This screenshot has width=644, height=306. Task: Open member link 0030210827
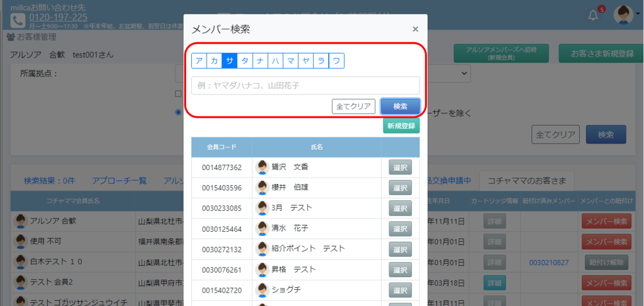pyautogui.click(x=548, y=262)
